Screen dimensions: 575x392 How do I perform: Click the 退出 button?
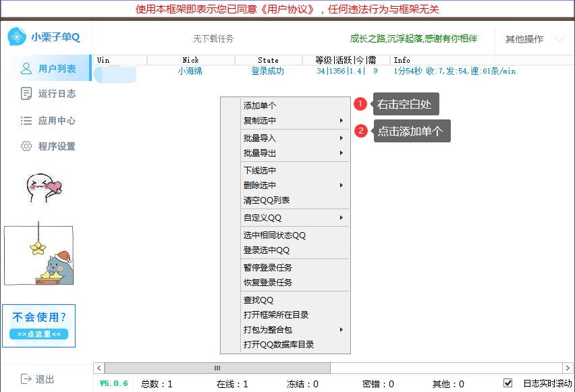pyautogui.click(x=37, y=379)
